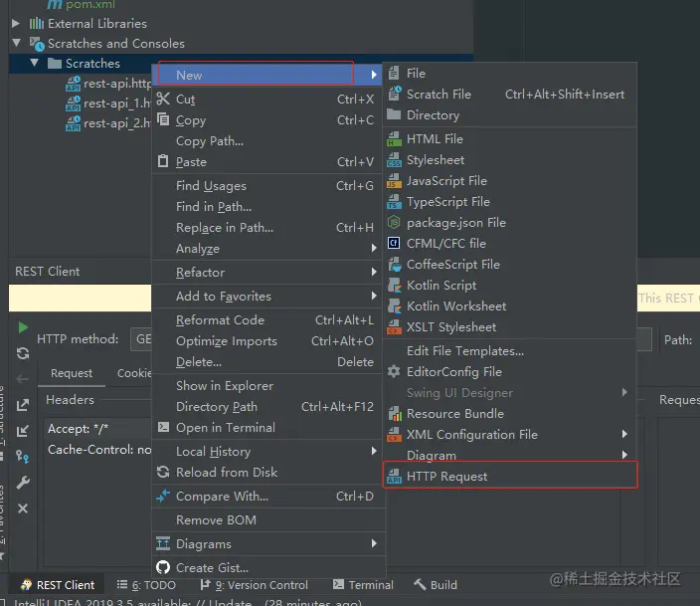The image size is (700, 606).
Task: Open the Terminal tool window tab
Action: (x=363, y=584)
